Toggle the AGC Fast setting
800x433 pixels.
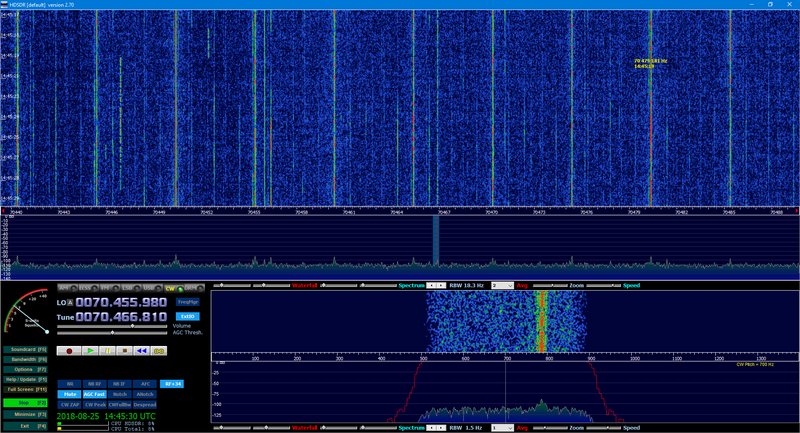pyautogui.click(x=94, y=394)
